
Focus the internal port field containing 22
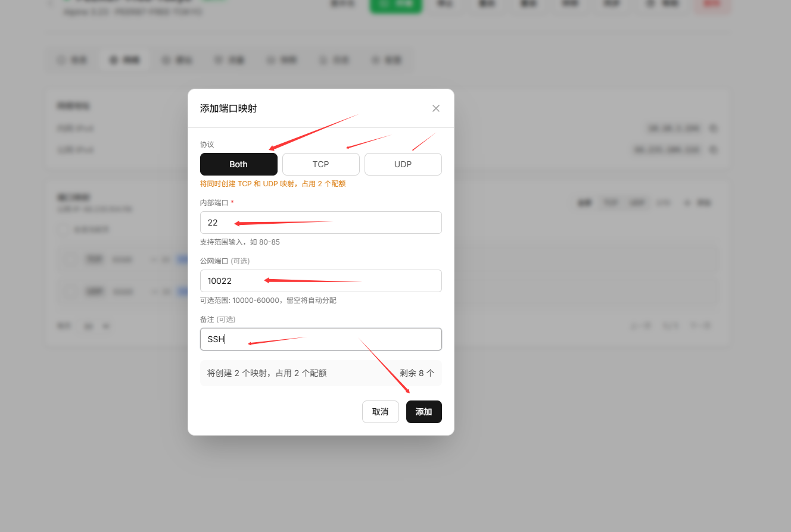click(x=320, y=223)
